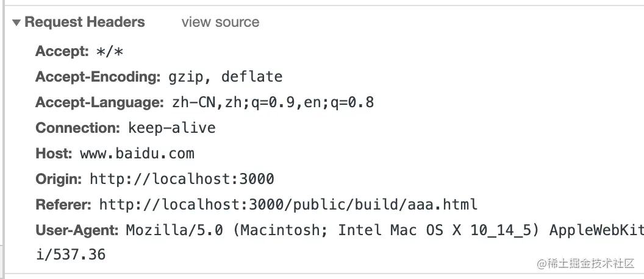Select the Accept-Encoding header name
Image resolution: width=644 pixels, height=279 pixels.
(x=98, y=77)
